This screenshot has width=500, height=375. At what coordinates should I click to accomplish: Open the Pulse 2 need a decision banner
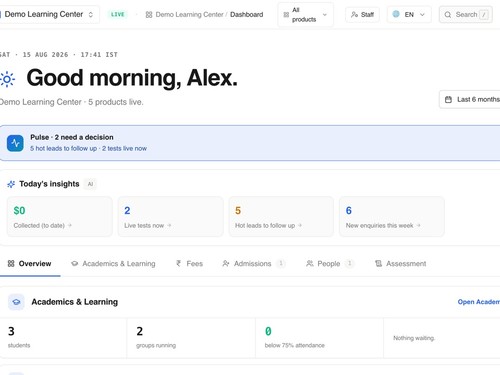[250, 143]
